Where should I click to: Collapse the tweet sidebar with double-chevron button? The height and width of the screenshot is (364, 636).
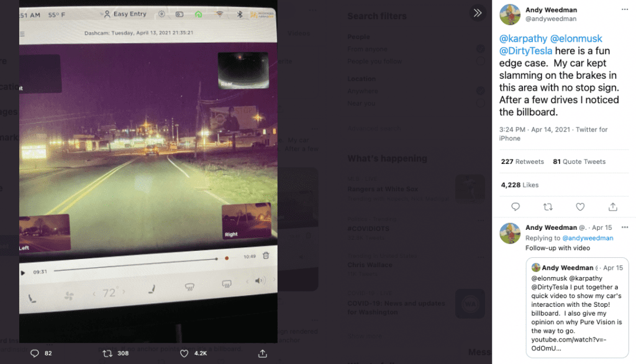(477, 13)
